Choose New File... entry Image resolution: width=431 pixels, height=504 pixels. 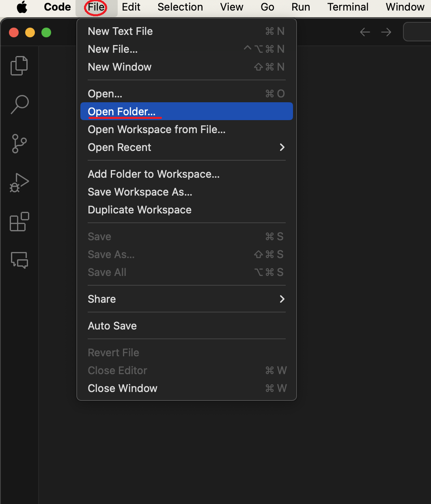[187, 49]
